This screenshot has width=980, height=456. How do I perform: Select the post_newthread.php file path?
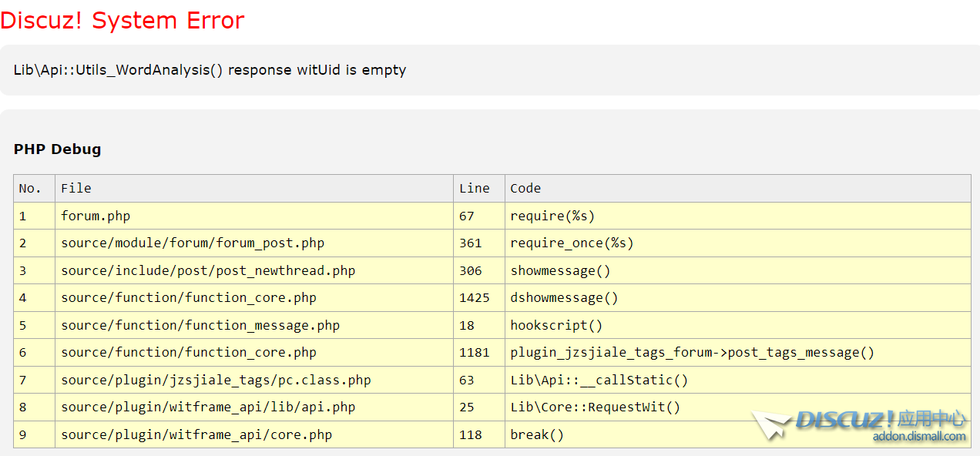(208, 270)
